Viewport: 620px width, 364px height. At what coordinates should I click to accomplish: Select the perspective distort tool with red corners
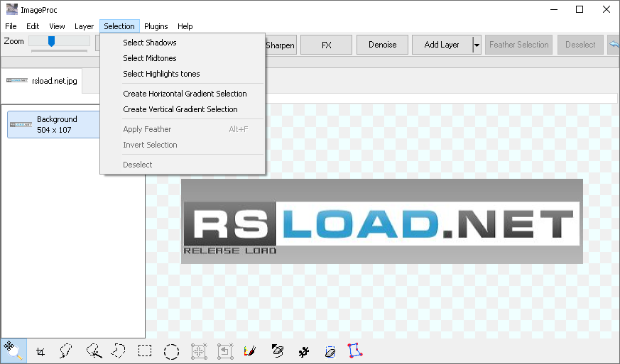[354, 351]
